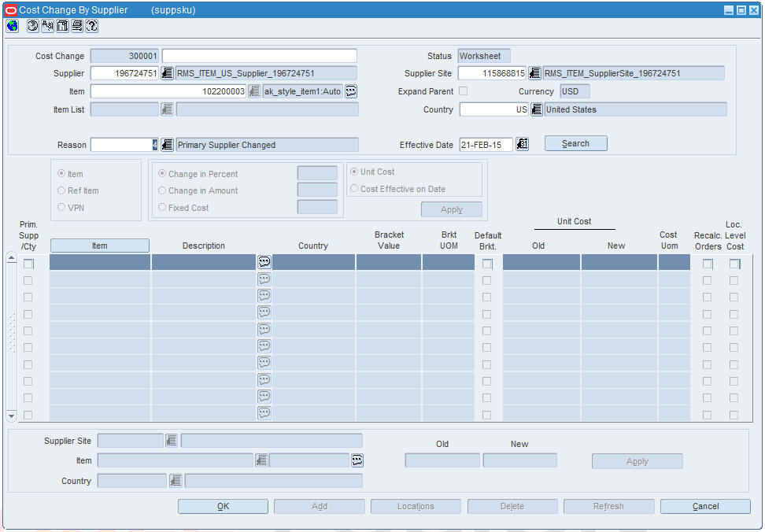The image size is (765, 532).
Task: Click the grid scroll down arrow
Action: [11, 416]
